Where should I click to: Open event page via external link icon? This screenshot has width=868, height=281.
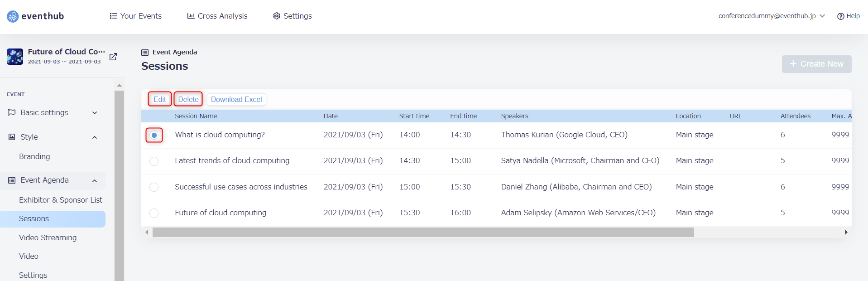113,57
